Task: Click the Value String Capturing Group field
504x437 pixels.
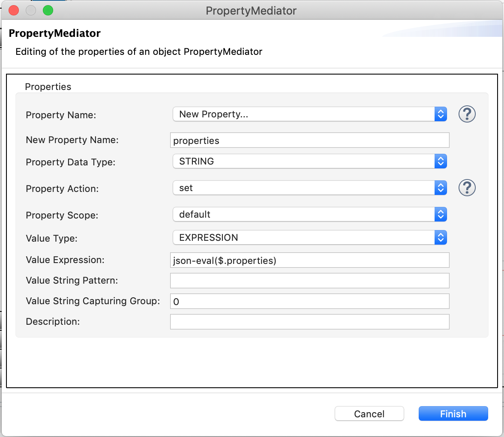Action: click(x=309, y=302)
